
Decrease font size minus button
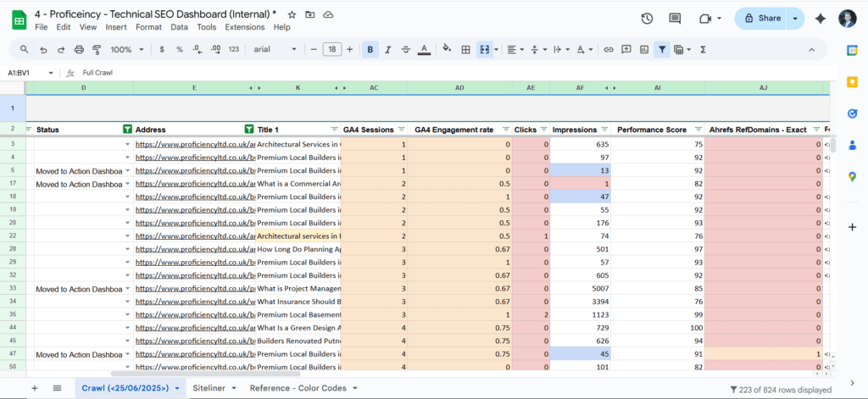point(314,50)
